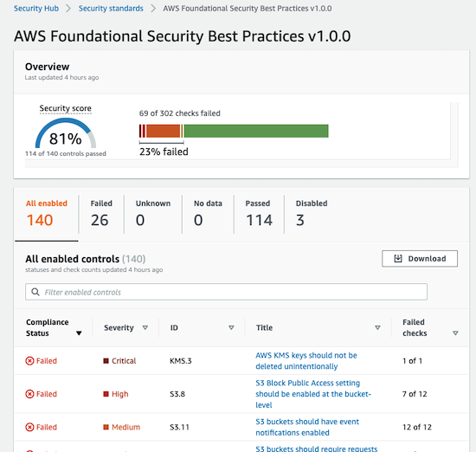The image size is (476, 452).
Task: Click the search magnifier icon in filter box
Action: (x=35, y=292)
